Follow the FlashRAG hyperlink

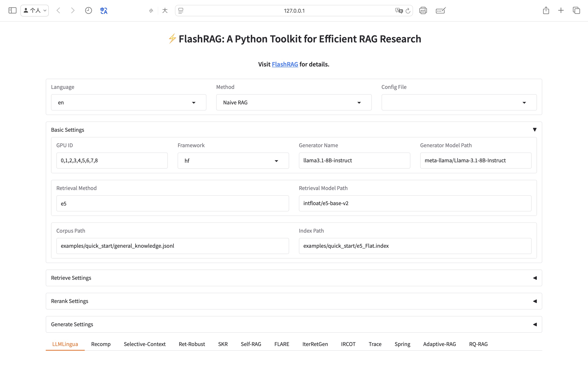[x=285, y=64]
